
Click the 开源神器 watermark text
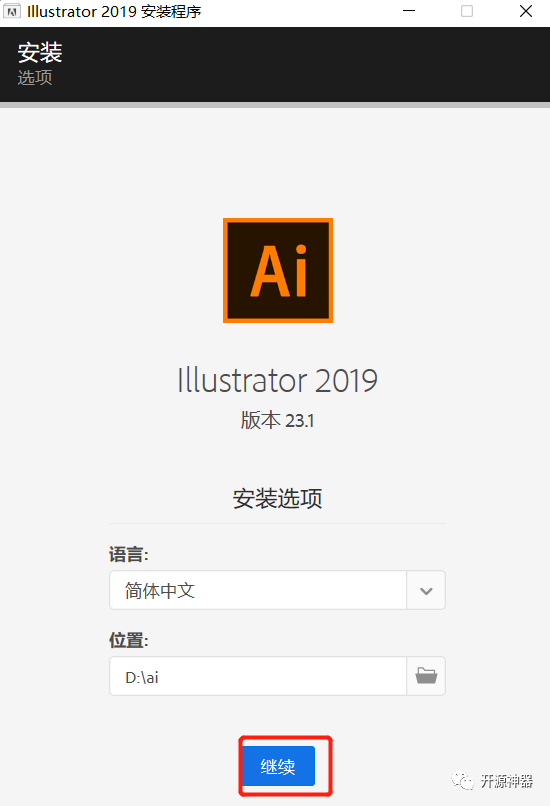point(507,781)
